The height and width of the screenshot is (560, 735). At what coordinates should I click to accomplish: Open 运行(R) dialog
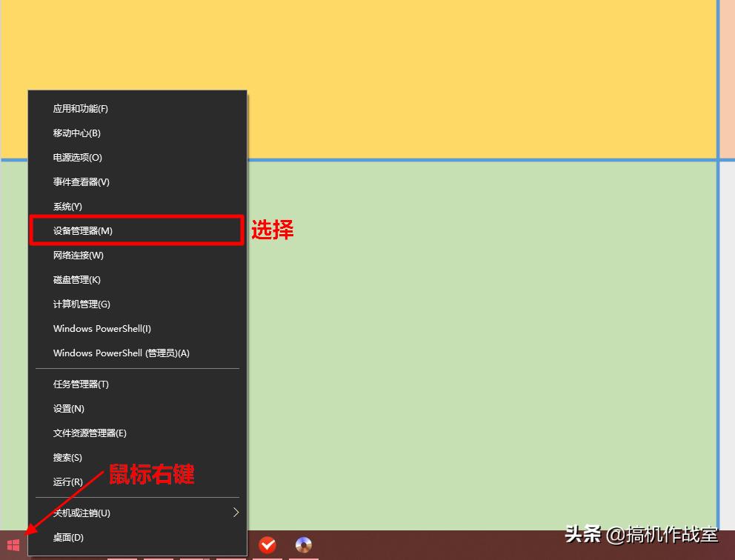(67, 481)
